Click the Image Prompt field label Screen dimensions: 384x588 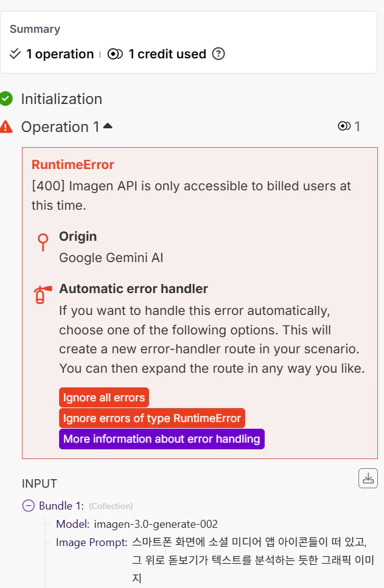click(91, 542)
